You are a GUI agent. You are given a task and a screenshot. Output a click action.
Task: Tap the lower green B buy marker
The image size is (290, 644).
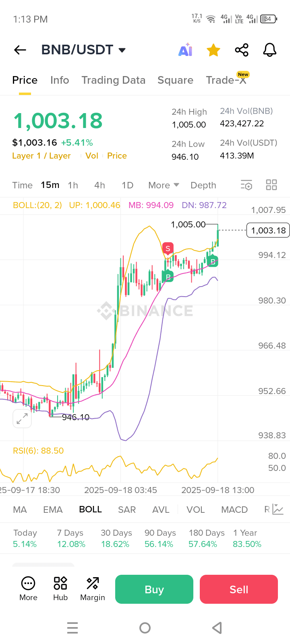pyautogui.click(x=168, y=277)
